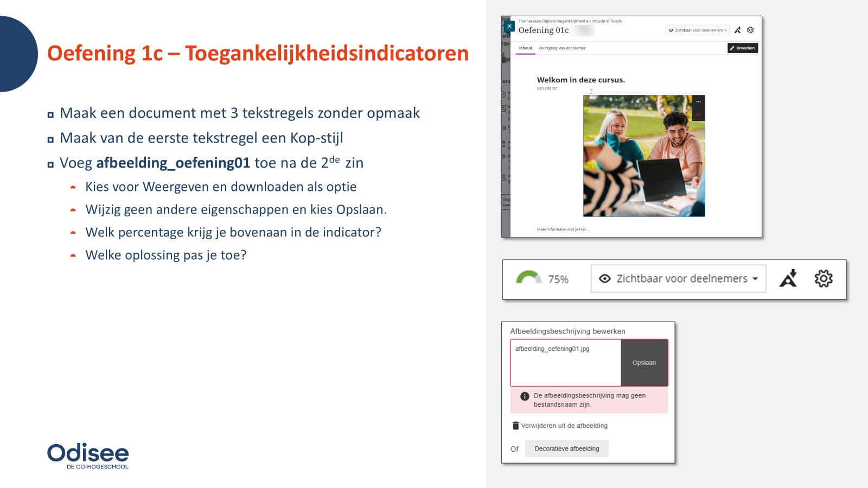Viewport: 868px width, 488px height.
Task: Open the small settings gear in Oefening 01c header
Action: coord(750,30)
